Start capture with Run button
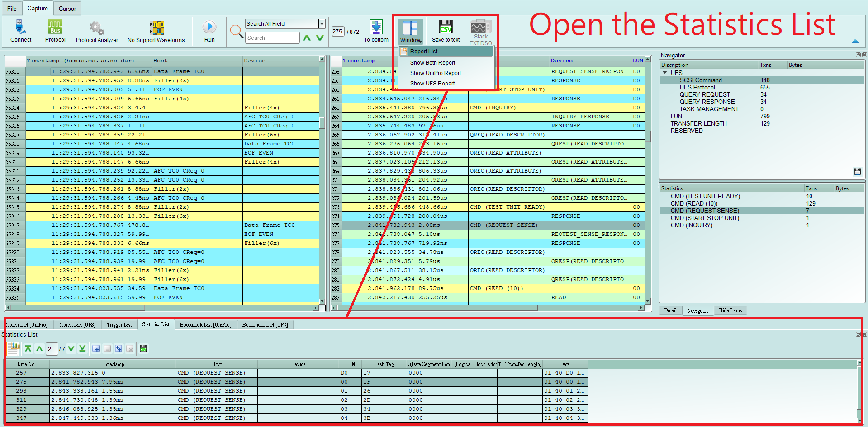Viewport: 868px width, 427px height. tap(209, 27)
